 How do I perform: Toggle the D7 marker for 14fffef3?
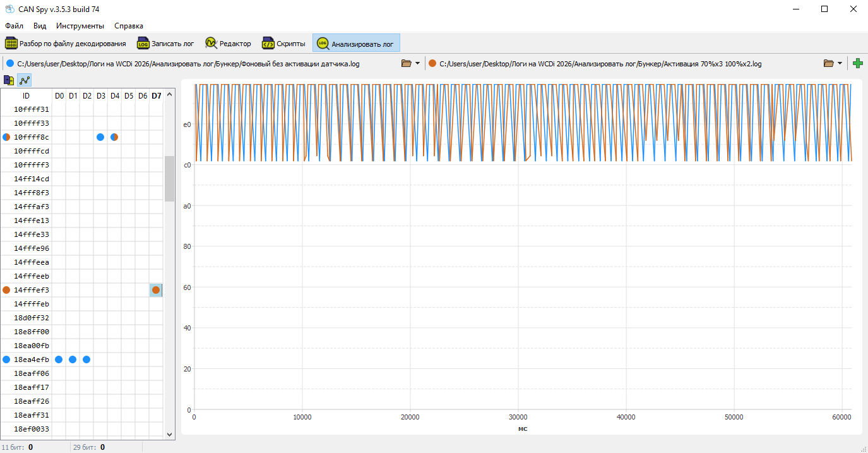pyautogui.click(x=156, y=290)
